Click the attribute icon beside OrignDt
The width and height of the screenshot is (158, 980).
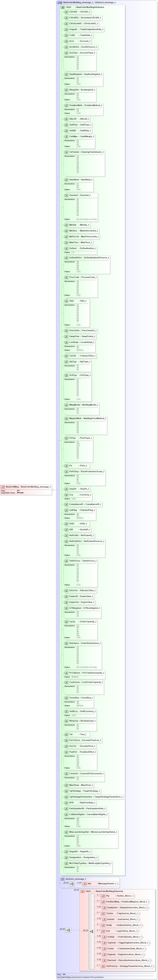point(66,29)
